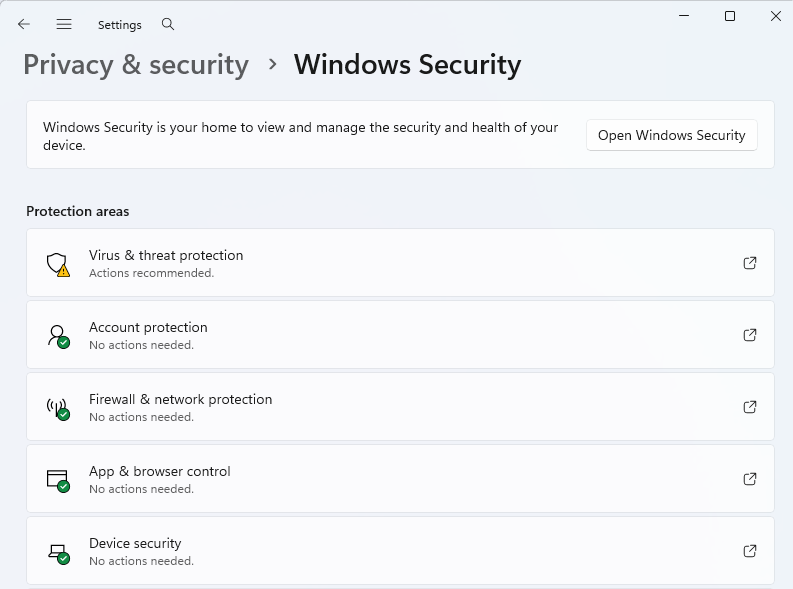This screenshot has height=589, width=793.
Task: Open external link icon for Account protection
Action: (750, 335)
